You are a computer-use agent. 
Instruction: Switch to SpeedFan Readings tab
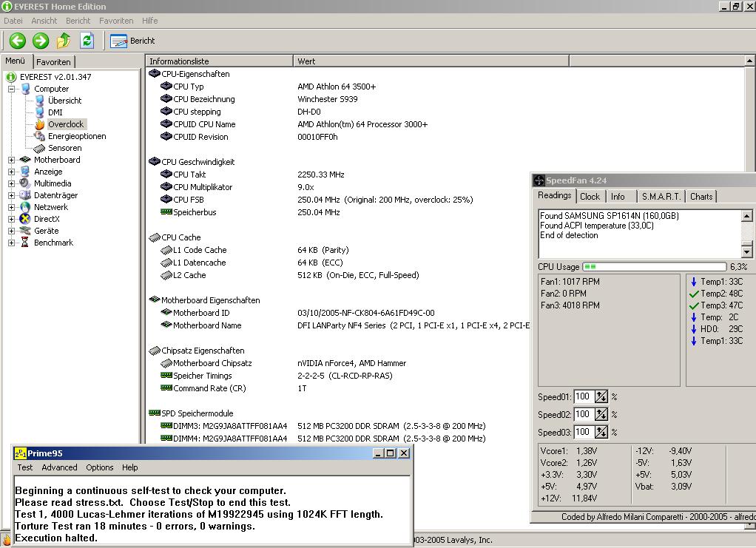click(x=555, y=196)
